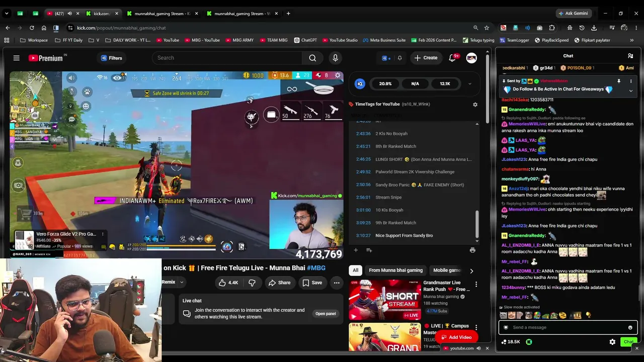Select From Munna bhai gaming chip

395,270
